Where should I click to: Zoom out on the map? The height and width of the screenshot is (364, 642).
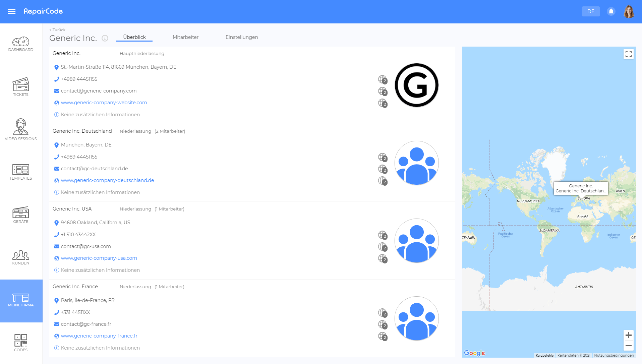[628, 346]
